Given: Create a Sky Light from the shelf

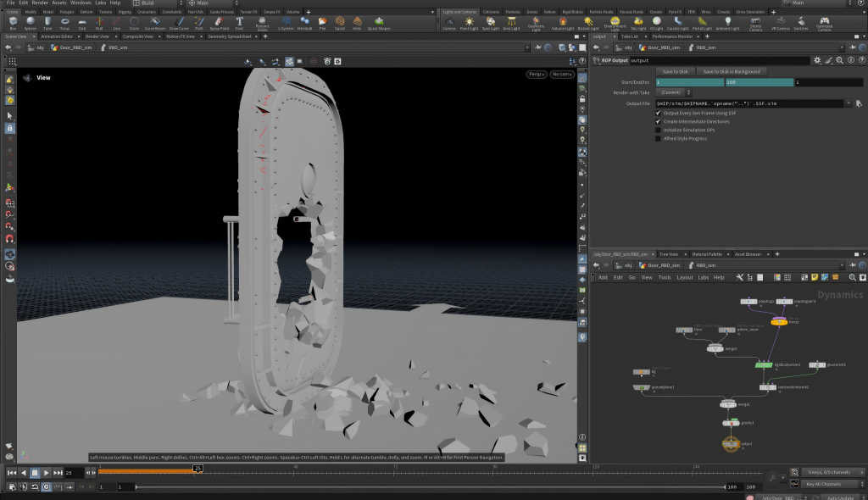Looking at the screenshot, I should pyautogui.click(x=638, y=23).
